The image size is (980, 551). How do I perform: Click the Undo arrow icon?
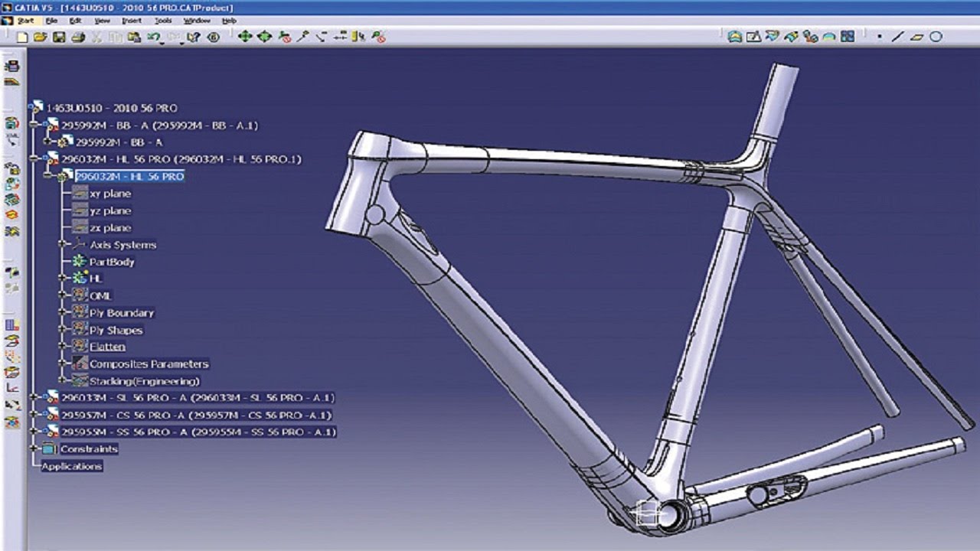tap(155, 37)
